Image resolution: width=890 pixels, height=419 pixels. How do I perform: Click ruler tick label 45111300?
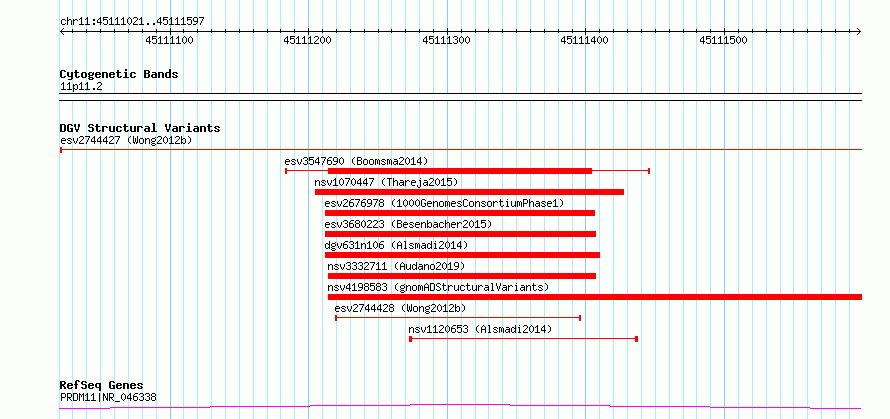(447, 40)
